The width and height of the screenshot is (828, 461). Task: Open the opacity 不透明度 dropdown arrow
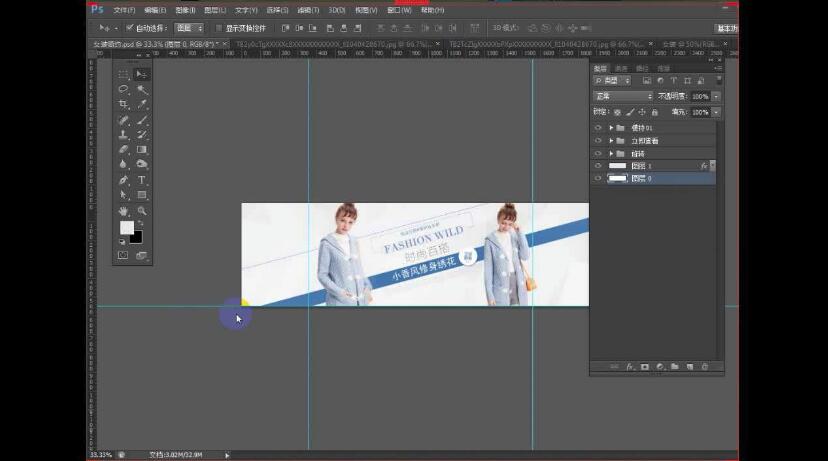tap(716, 96)
